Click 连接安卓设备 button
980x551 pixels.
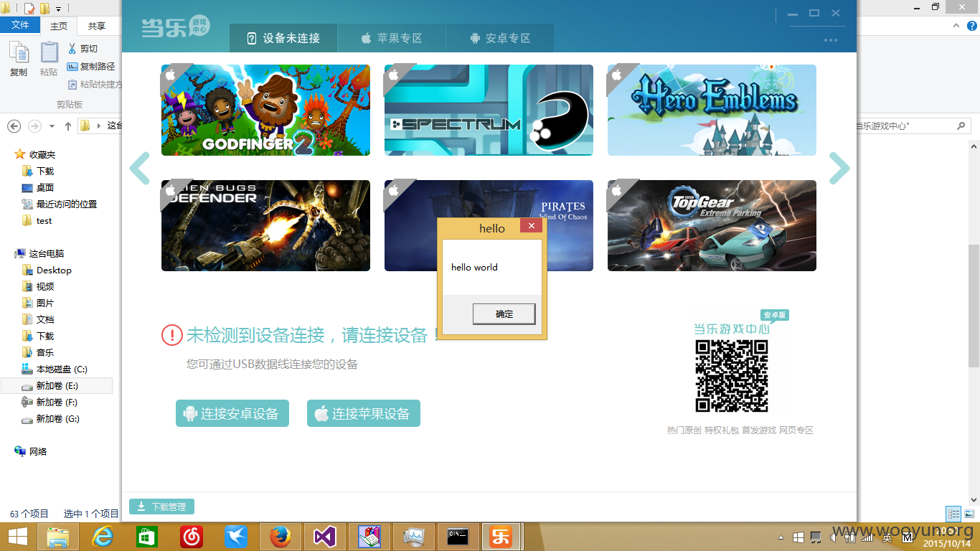(x=232, y=413)
